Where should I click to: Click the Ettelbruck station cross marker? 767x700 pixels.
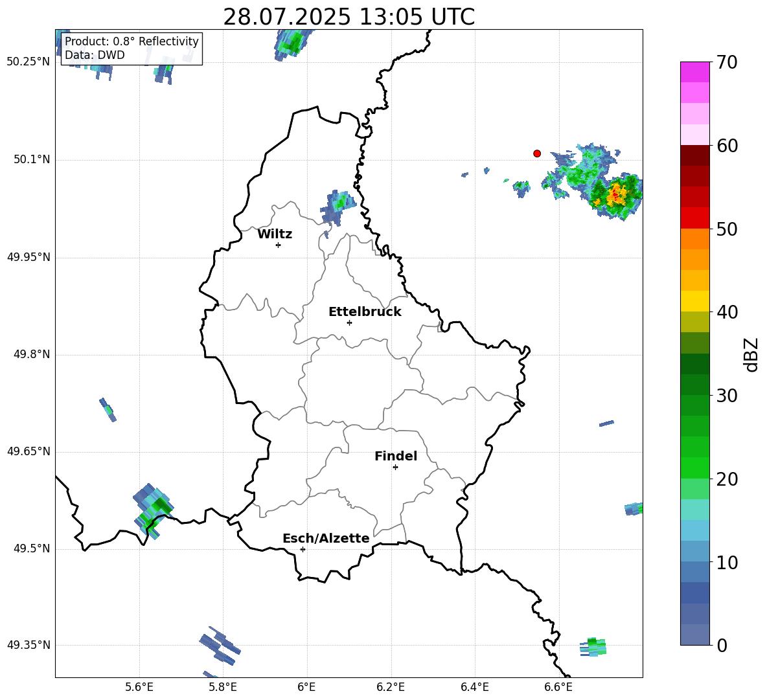349,322
